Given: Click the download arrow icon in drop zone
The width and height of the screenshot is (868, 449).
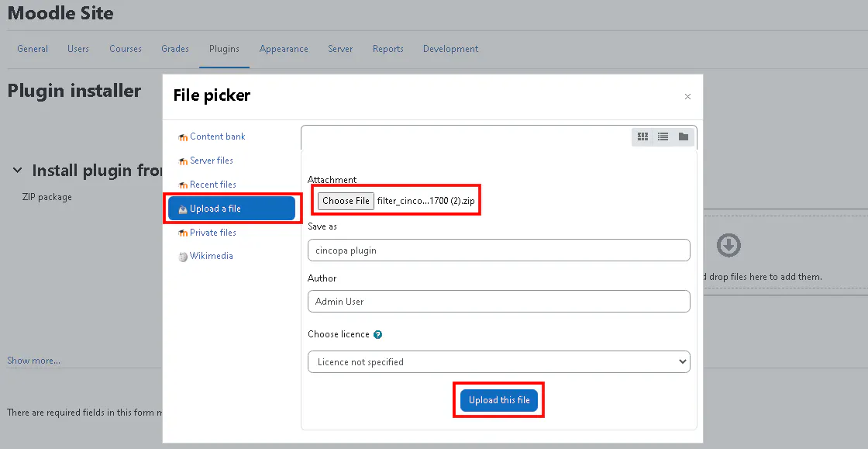Looking at the screenshot, I should [x=728, y=245].
